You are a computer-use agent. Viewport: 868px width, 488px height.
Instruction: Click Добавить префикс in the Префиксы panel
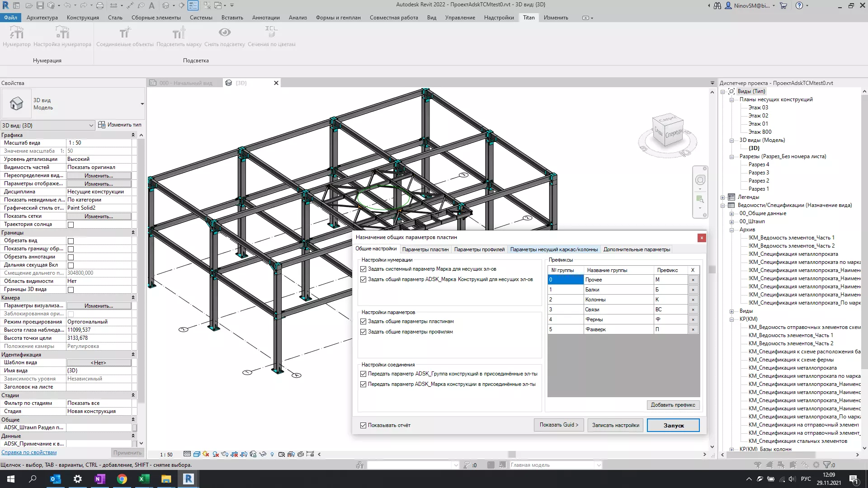(673, 405)
